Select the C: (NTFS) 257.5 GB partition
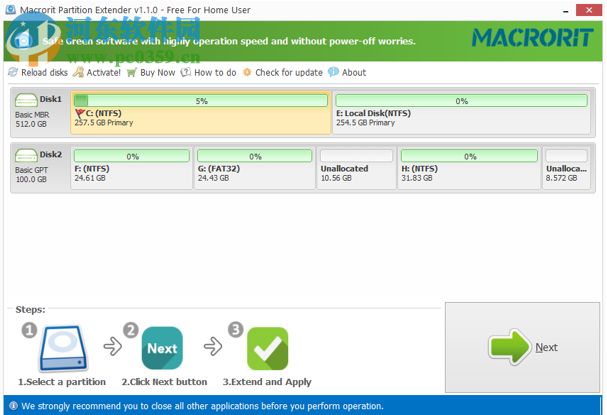This screenshot has height=415, width=607. (x=201, y=113)
